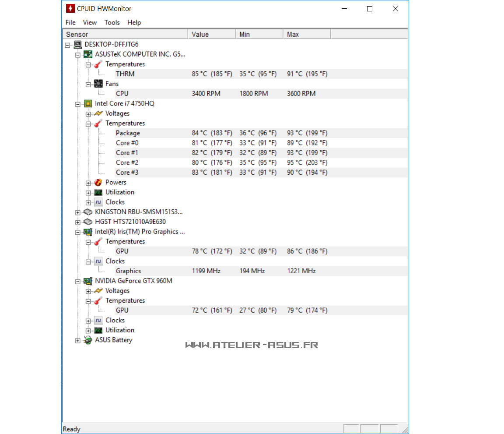Click the KINGSTON drive icon
This screenshot has height=434, width=504.
pyautogui.click(x=88, y=212)
